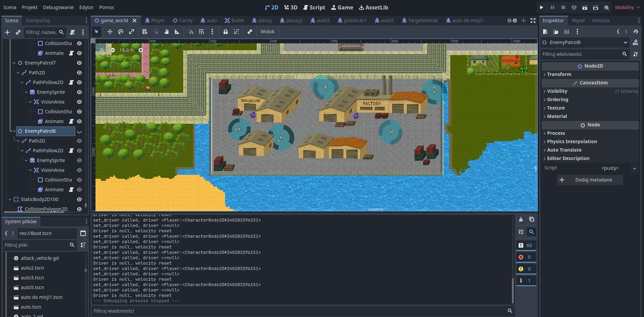
Task: Select the Move tool in viewport toolbar
Action: [110, 32]
